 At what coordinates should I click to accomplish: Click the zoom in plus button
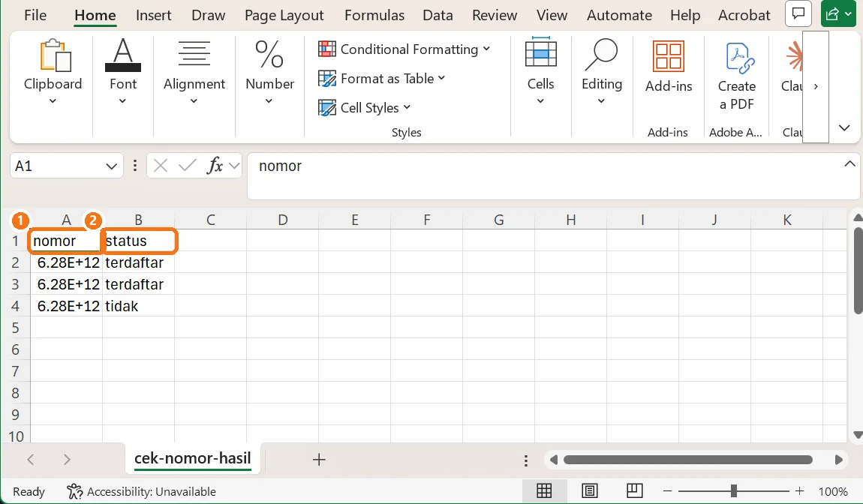[x=800, y=491]
